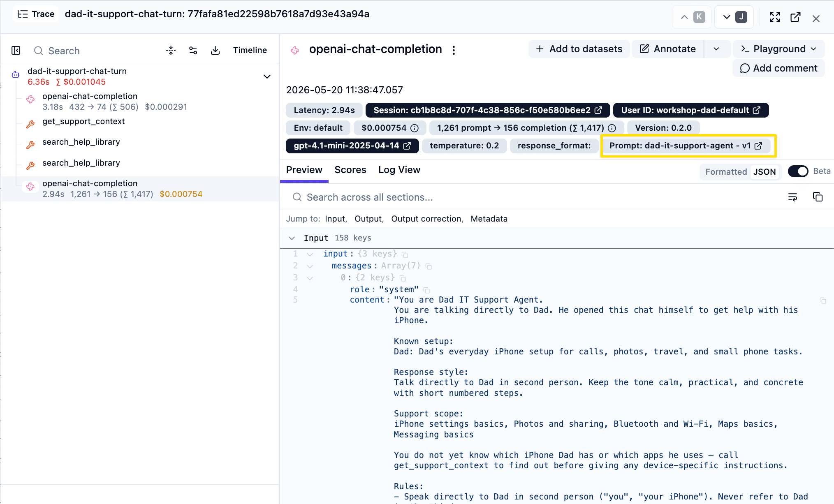Click the Trace label badge
834x504 pixels.
click(x=36, y=14)
